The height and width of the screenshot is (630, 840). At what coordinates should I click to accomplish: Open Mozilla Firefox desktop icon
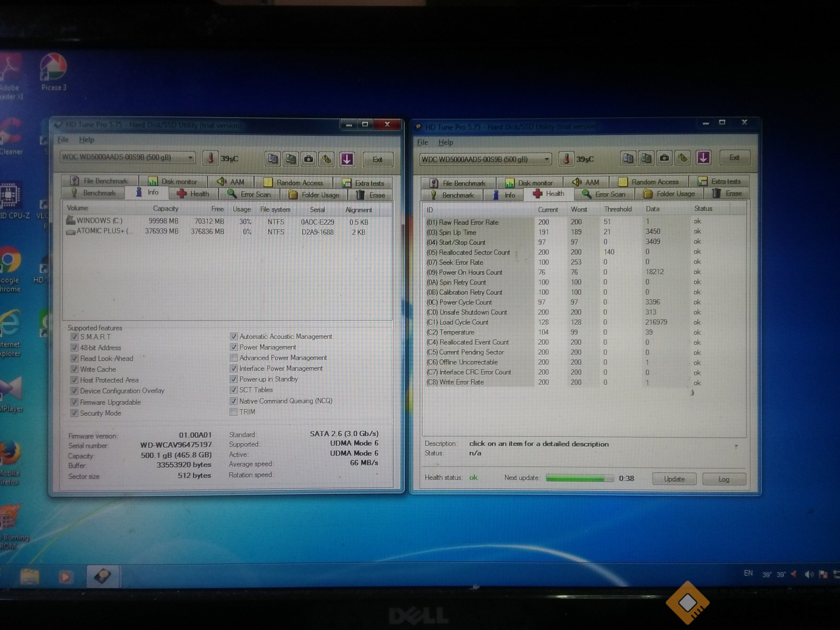pyautogui.click(x=9, y=462)
